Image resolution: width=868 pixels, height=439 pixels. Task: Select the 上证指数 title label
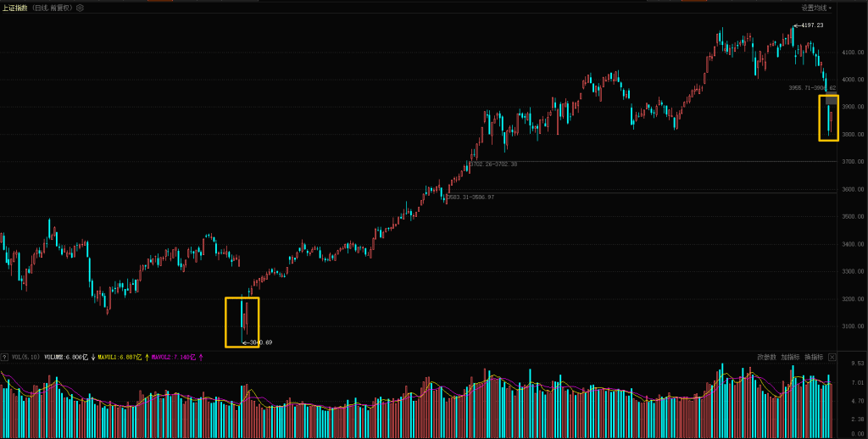[15, 8]
